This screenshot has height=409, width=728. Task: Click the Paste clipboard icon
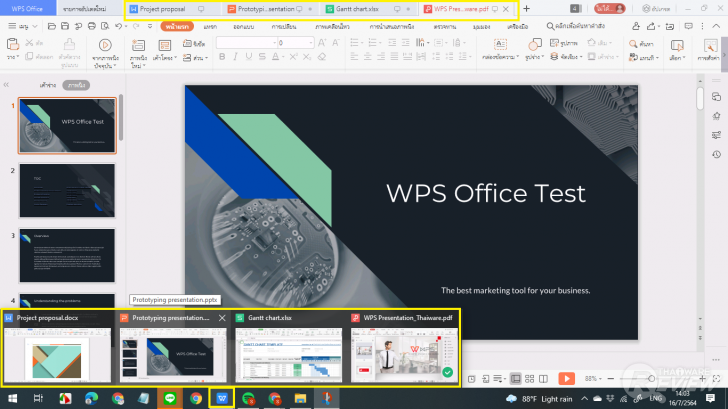(x=13, y=45)
